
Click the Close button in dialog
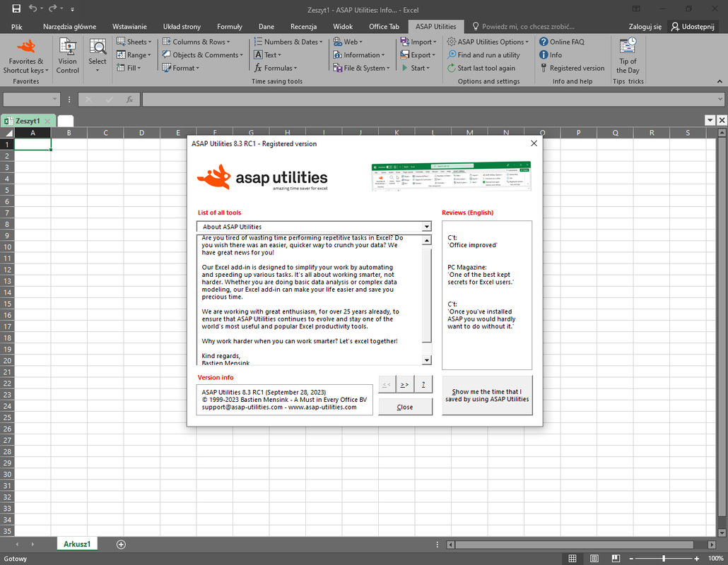405,407
